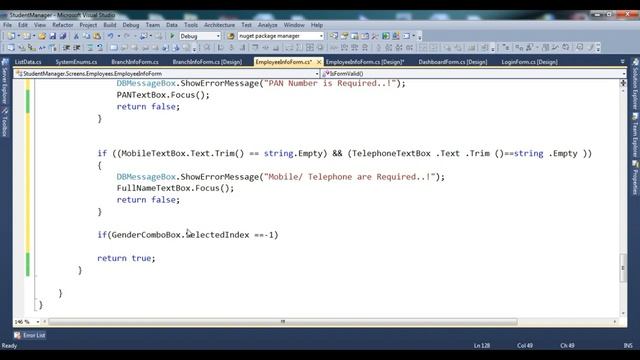
Task: Comment out selected lines icon
Action: pos(90,48)
